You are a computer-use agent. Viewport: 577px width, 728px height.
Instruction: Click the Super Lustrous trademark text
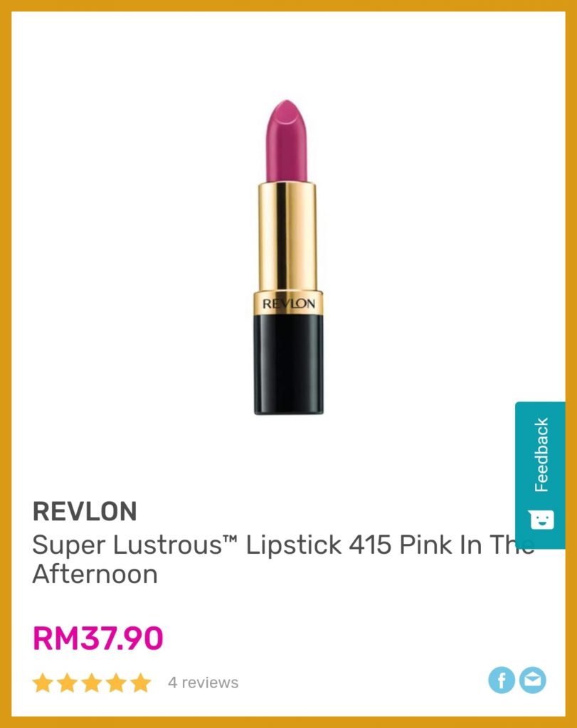[x=134, y=545]
